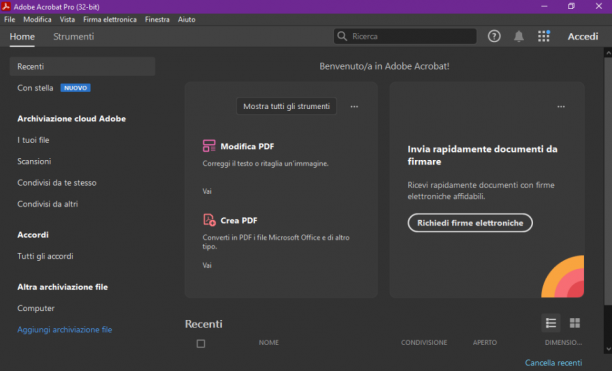
Task: Tick the select-all checkbox in Recenti
Action: coord(201,343)
